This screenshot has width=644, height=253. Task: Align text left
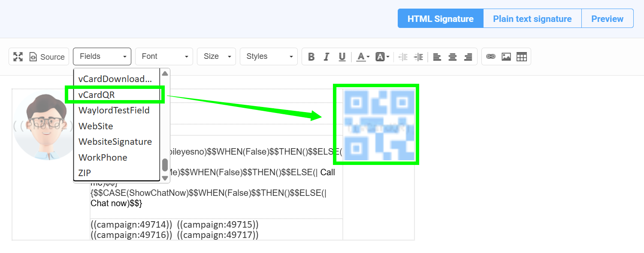[437, 57]
